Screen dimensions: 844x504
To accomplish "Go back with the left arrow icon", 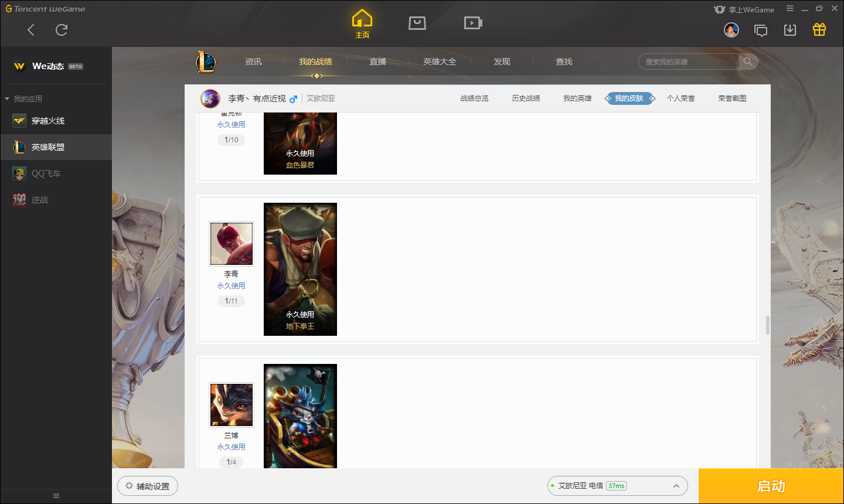I will (31, 30).
